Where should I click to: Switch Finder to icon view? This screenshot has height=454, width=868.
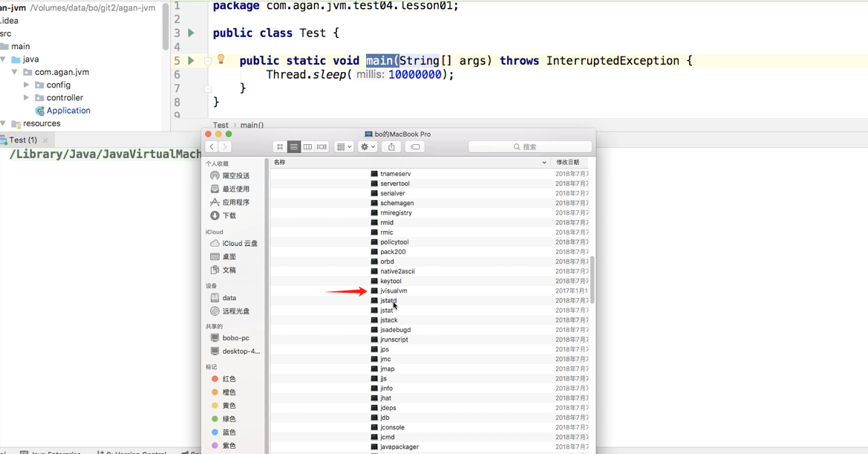point(280,146)
